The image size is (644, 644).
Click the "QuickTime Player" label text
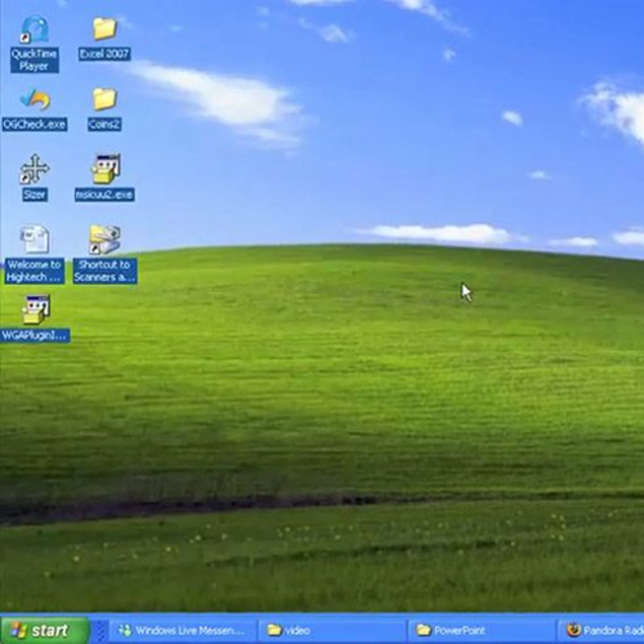coord(34,60)
